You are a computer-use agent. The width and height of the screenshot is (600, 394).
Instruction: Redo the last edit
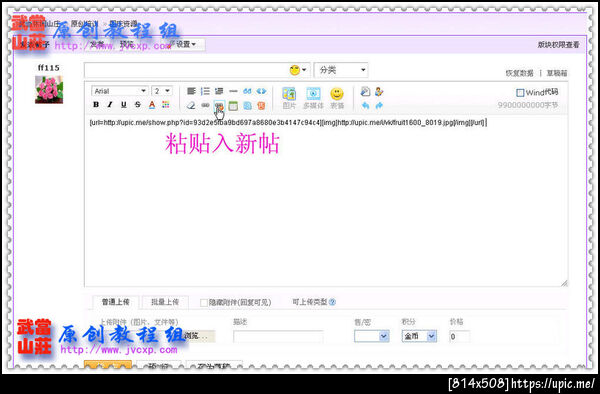pos(379,105)
